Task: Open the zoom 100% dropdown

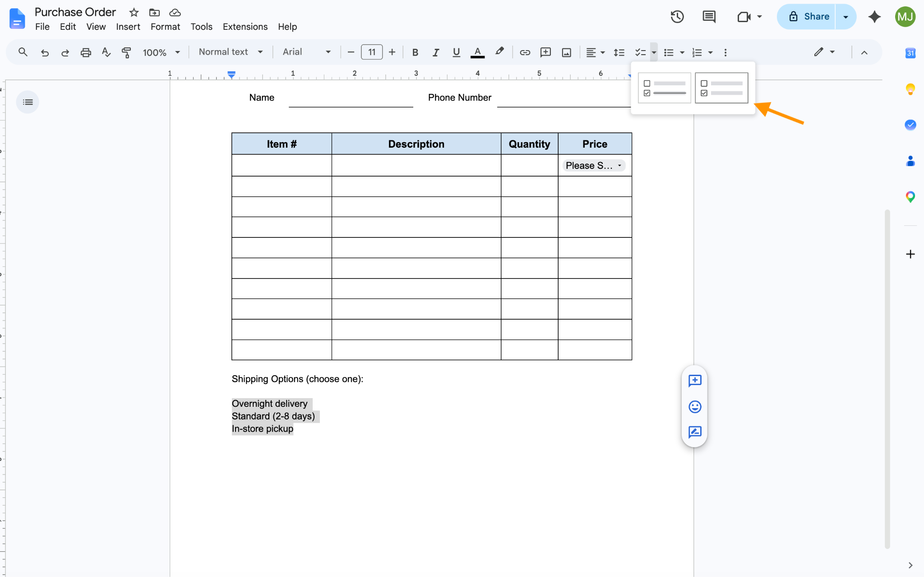Action: pos(161,52)
